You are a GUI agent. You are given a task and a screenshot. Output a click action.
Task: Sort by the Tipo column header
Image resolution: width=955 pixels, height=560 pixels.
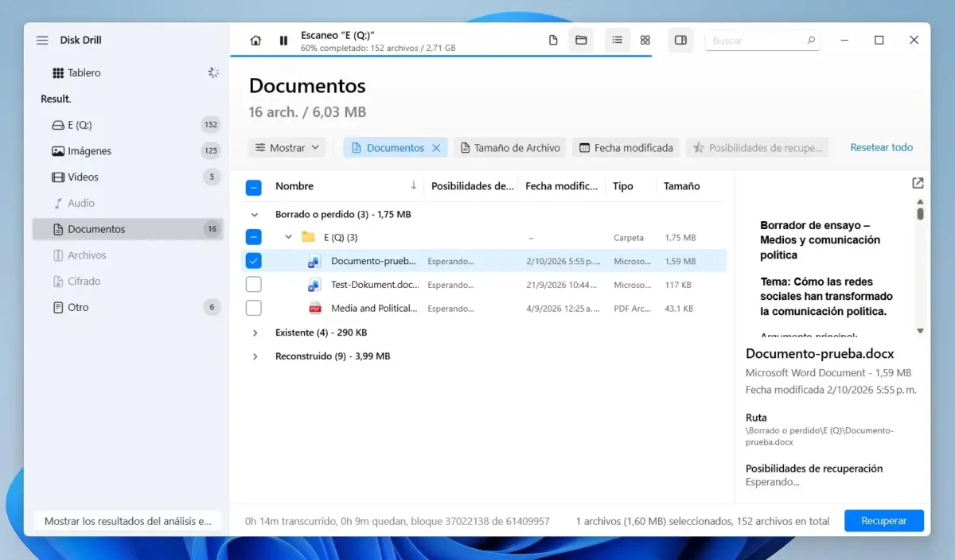click(x=623, y=186)
